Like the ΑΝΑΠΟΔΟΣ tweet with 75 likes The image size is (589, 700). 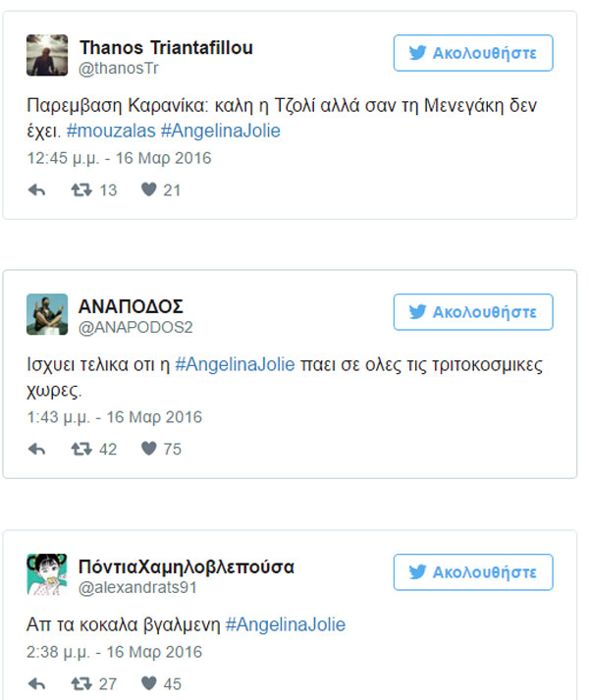[x=148, y=449]
